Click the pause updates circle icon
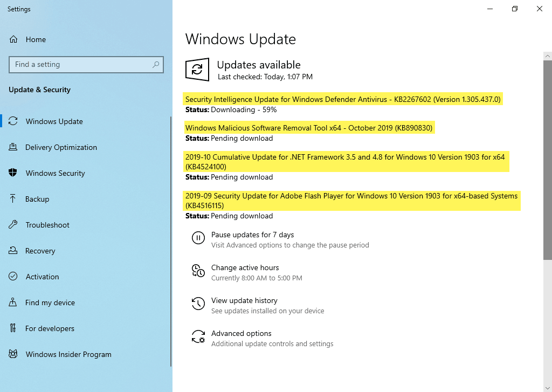The width and height of the screenshot is (552, 392). pos(198,238)
